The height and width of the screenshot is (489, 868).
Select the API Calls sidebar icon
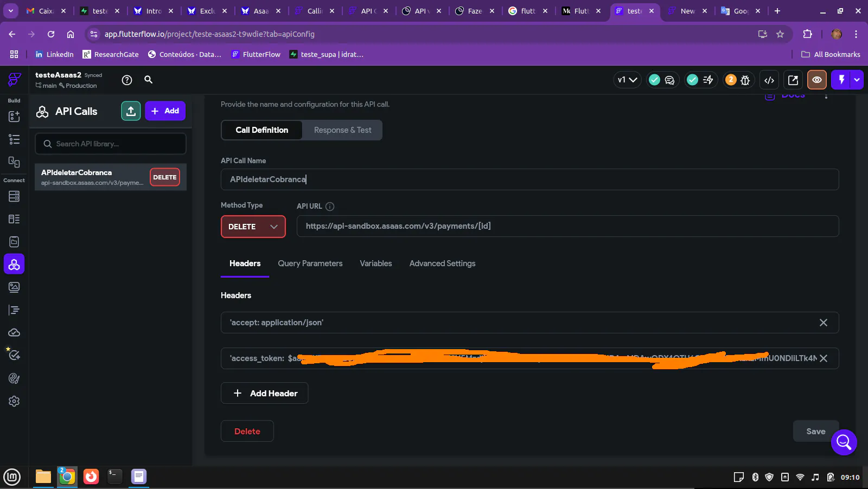(x=14, y=265)
